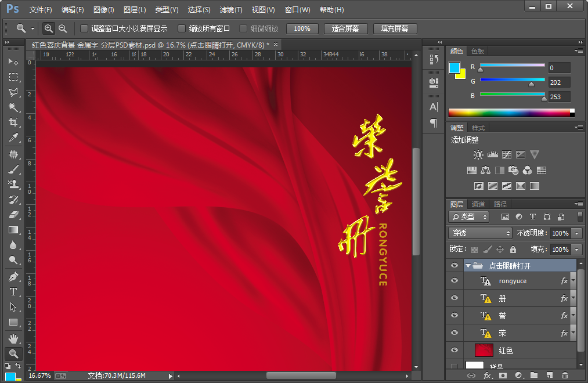Select the Rectangle shape tool
The width and height of the screenshot is (588, 383).
pyautogui.click(x=13, y=322)
